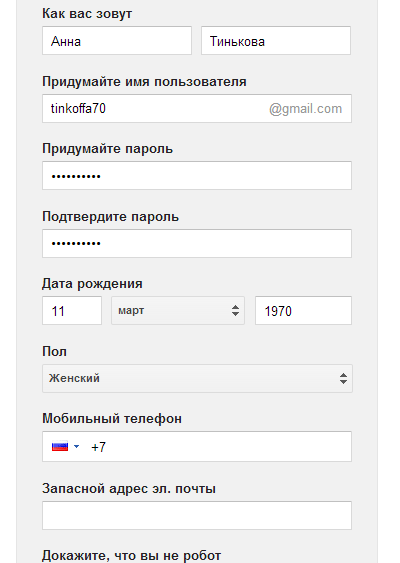Click the gender selector up-down arrows
Viewport: 400px width, 563px height.
pyautogui.click(x=343, y=378)
